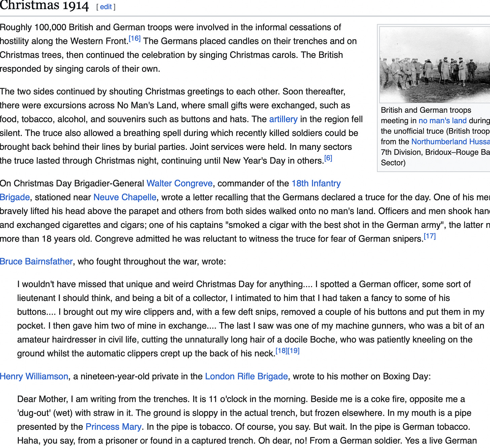Click the no man's land caption link

[443, 120]
